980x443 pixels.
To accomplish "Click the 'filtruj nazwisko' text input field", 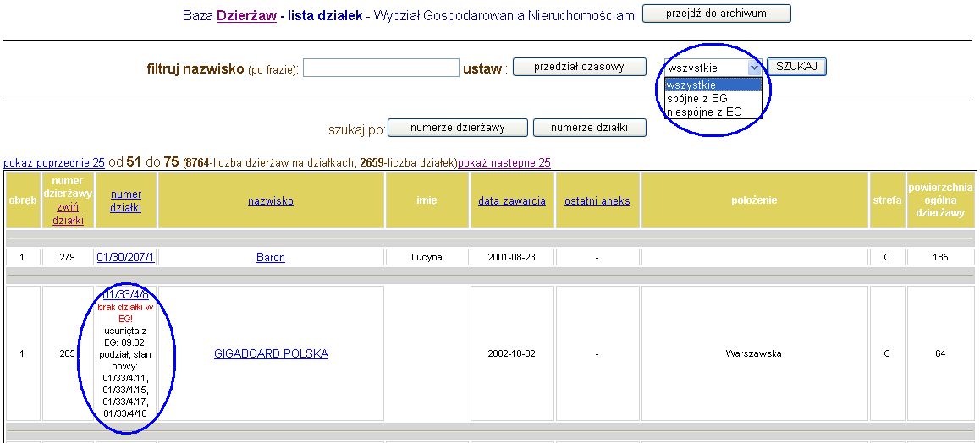I will (380, 68).
